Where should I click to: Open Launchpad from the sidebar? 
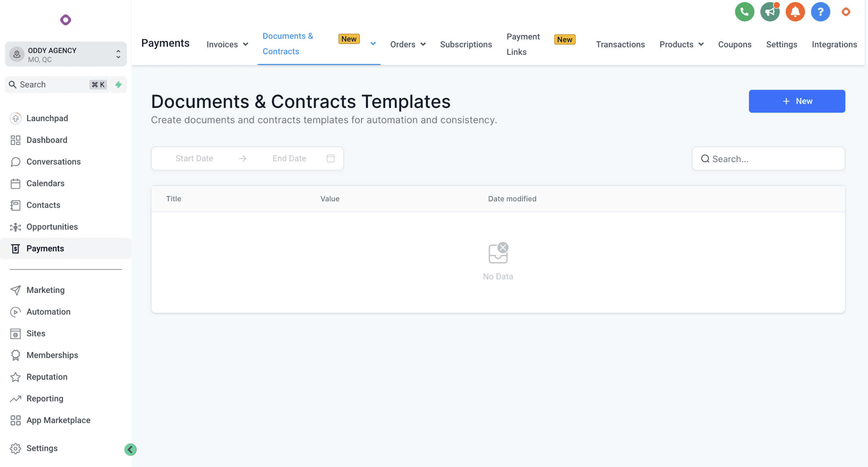click(x=47, y=118)
